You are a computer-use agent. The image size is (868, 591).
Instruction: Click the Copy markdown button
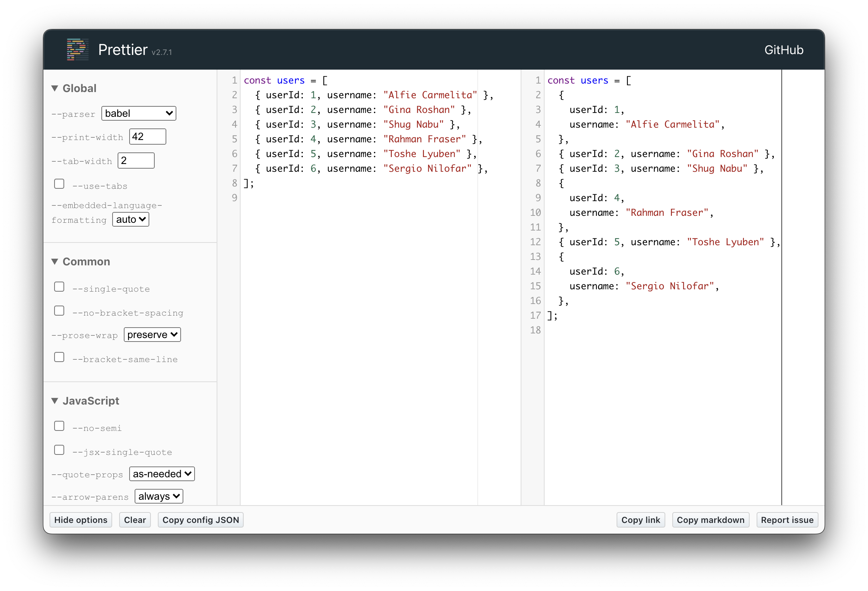pyautogui.click(x=710, y=520)
